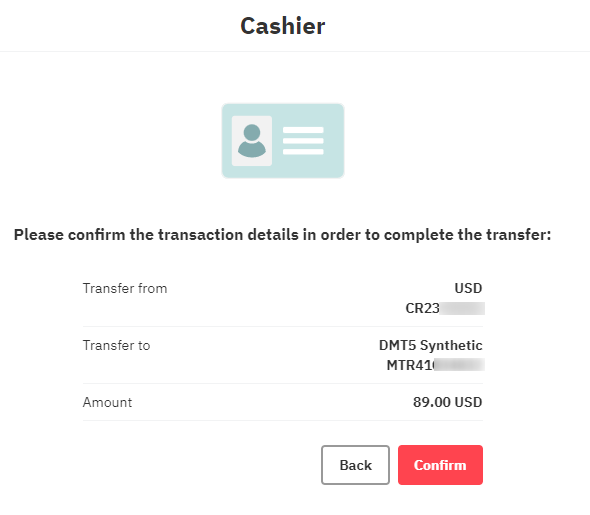Viewport: 590px width, 515px height.
Task: Click the Transfer from label
Action: (125, 289)
